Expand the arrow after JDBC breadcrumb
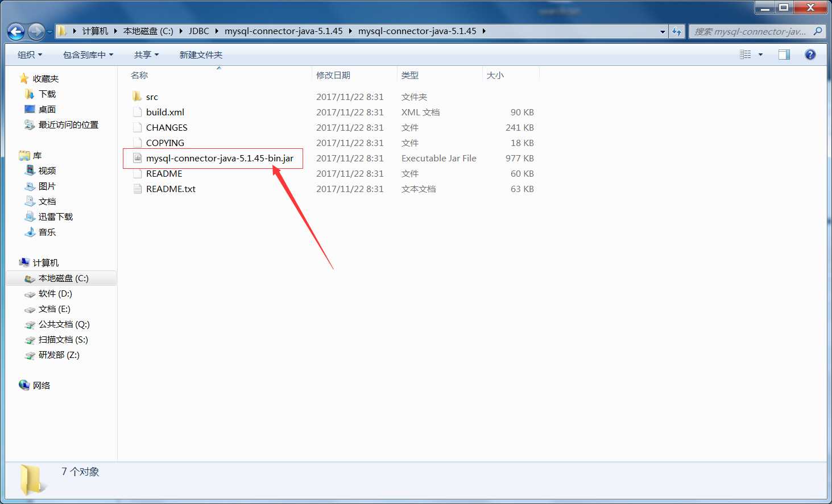The height and width of the screenshot is (504, 832). (217, 31)
